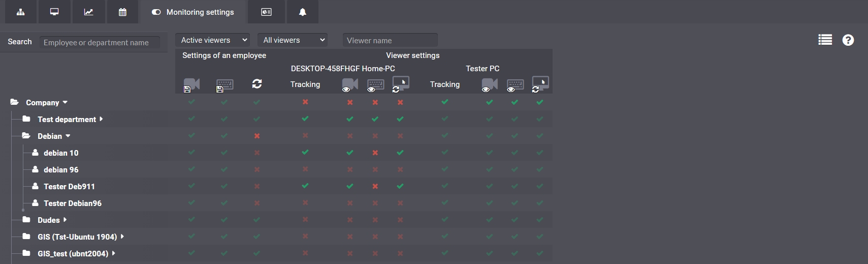Screen dimensions: 868x264
Task: Click the employee or department search field
Action: tap(100, 42)
